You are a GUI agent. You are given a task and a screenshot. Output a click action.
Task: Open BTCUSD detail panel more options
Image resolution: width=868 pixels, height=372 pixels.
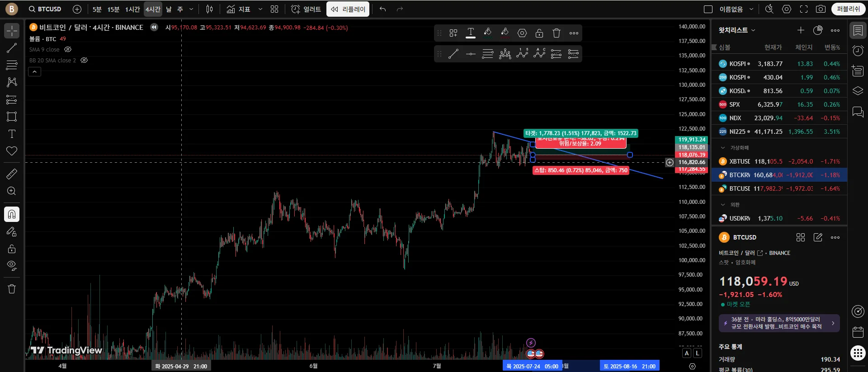click(835, 237)
